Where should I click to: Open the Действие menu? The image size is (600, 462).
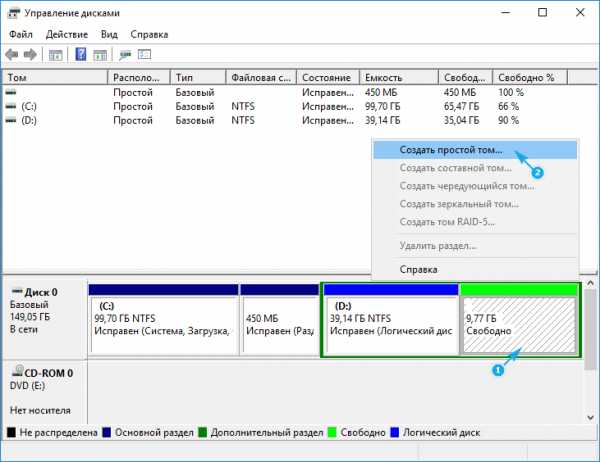(x=67, y=34)
